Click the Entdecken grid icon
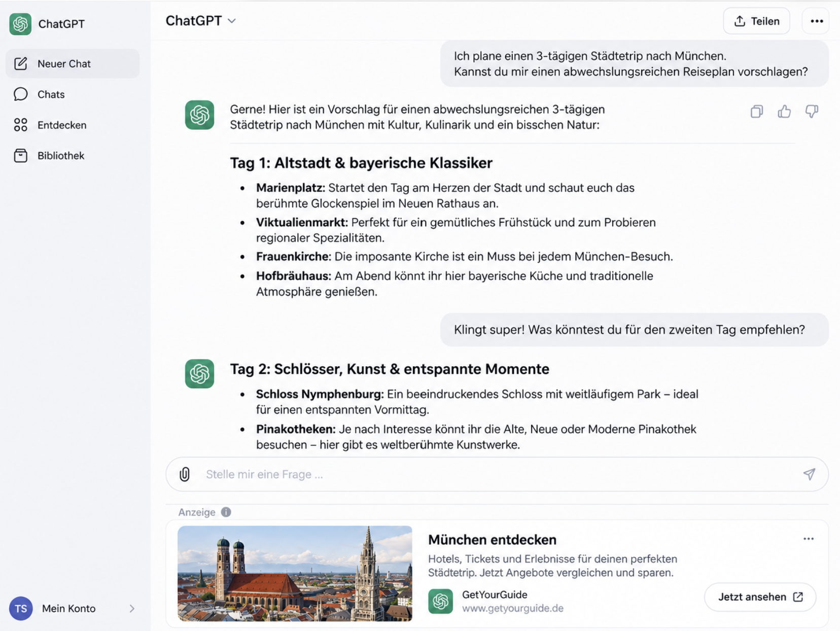 click(x=21, y=125)
